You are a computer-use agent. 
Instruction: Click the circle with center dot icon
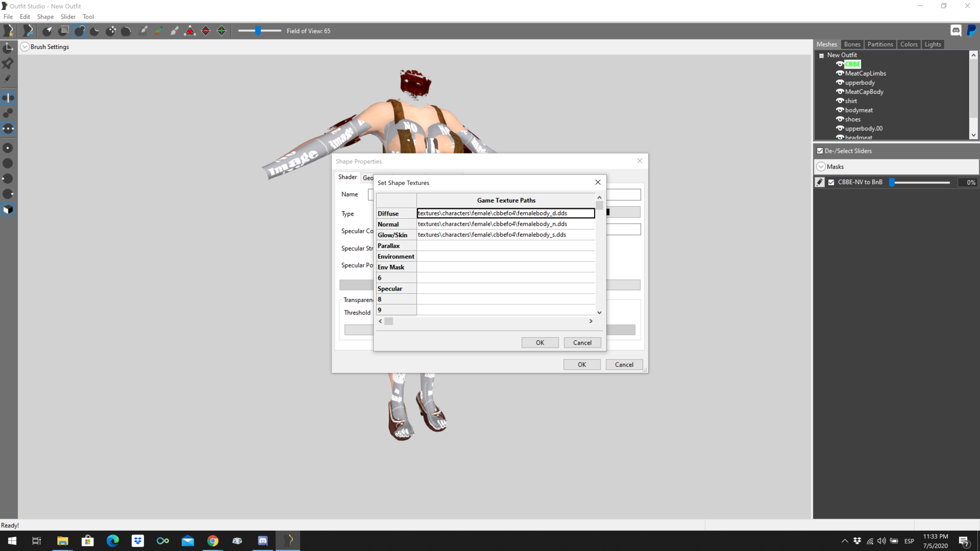click(8, 148)
